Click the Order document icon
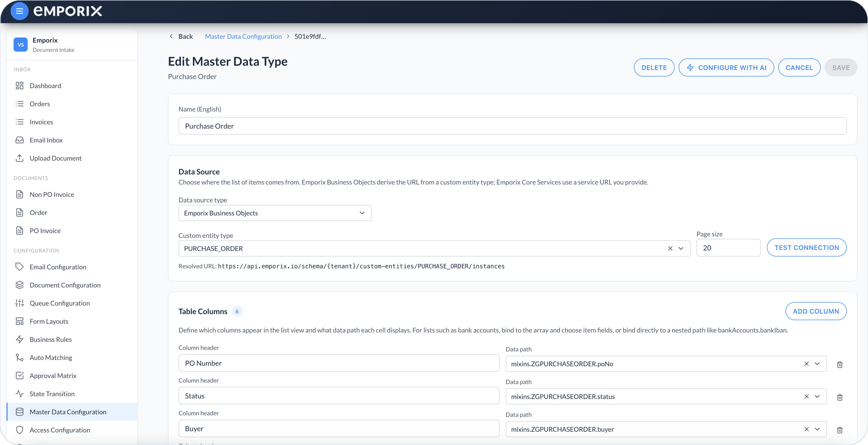This screenshot has width=868, height=445. (20, 212)
